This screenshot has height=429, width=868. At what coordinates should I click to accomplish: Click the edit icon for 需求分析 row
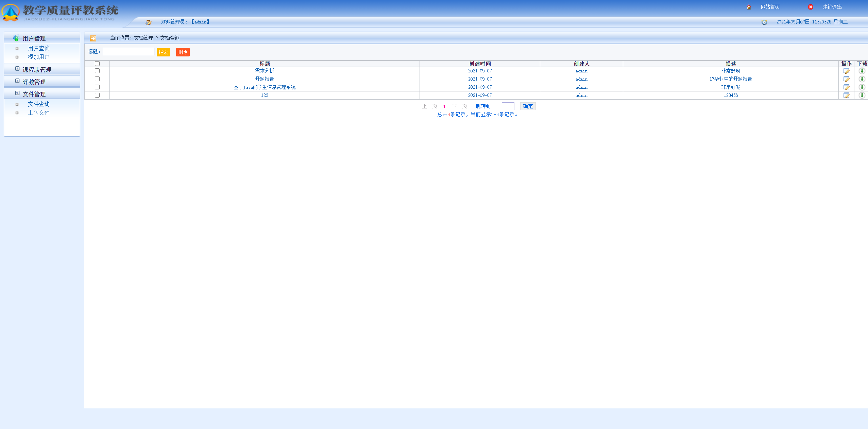(x=846, y=71)
